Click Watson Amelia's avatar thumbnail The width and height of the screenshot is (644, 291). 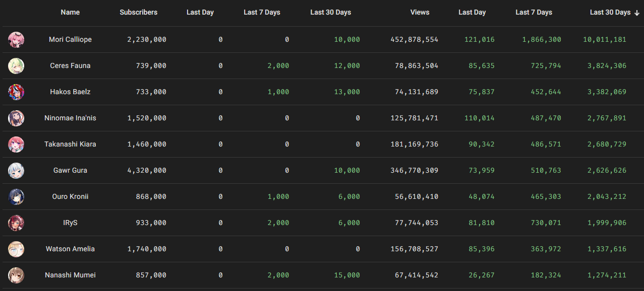click(x=16, y=249)
